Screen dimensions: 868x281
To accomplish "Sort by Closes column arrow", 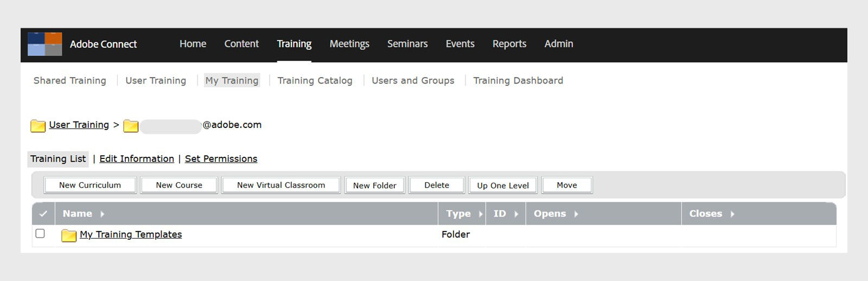I will 732,214.
